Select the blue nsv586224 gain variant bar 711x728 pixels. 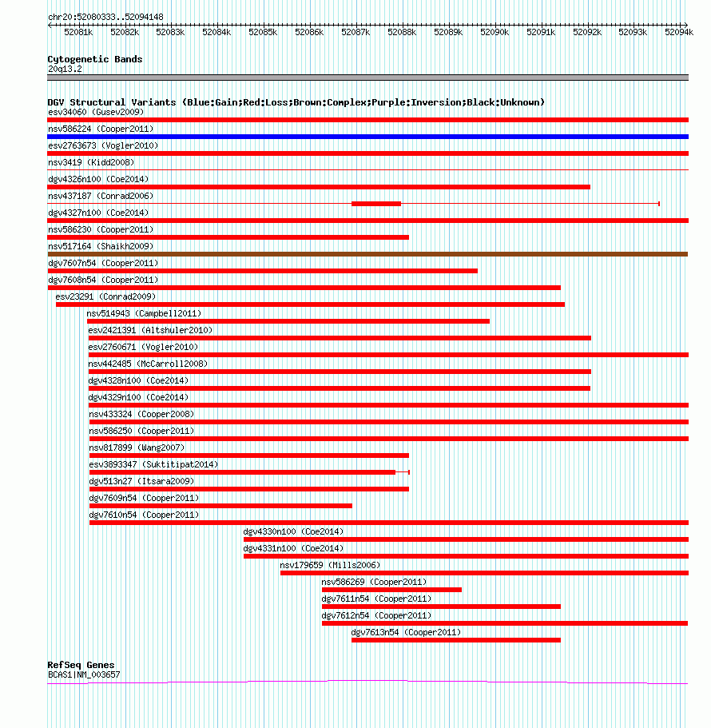[367, 137]
